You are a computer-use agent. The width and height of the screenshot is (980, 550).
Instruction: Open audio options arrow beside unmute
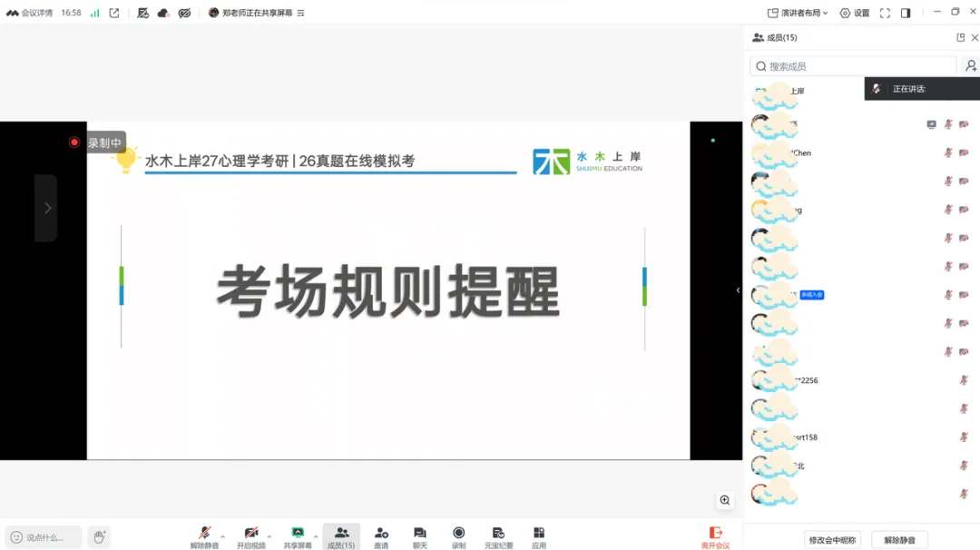click(222, 536)
